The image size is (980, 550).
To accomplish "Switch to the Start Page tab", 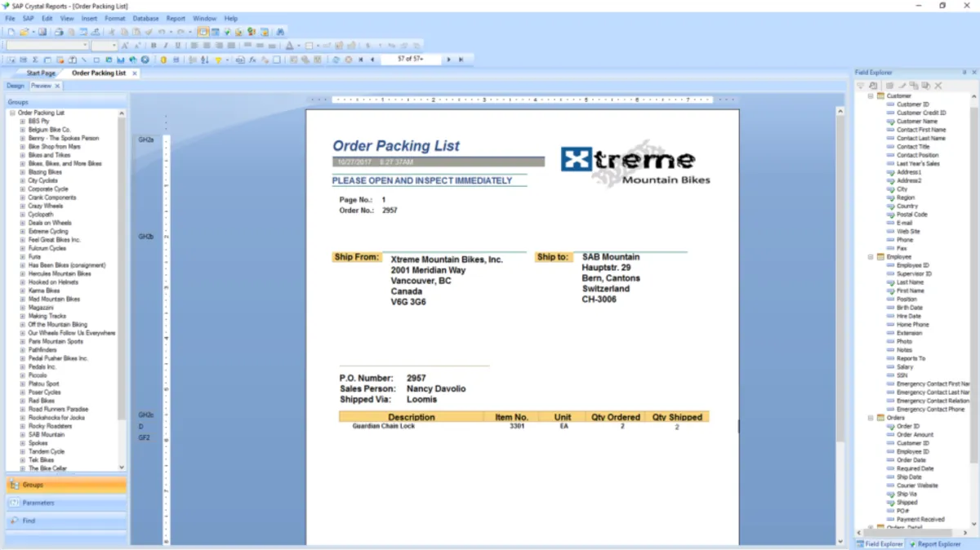I will 41,73.
